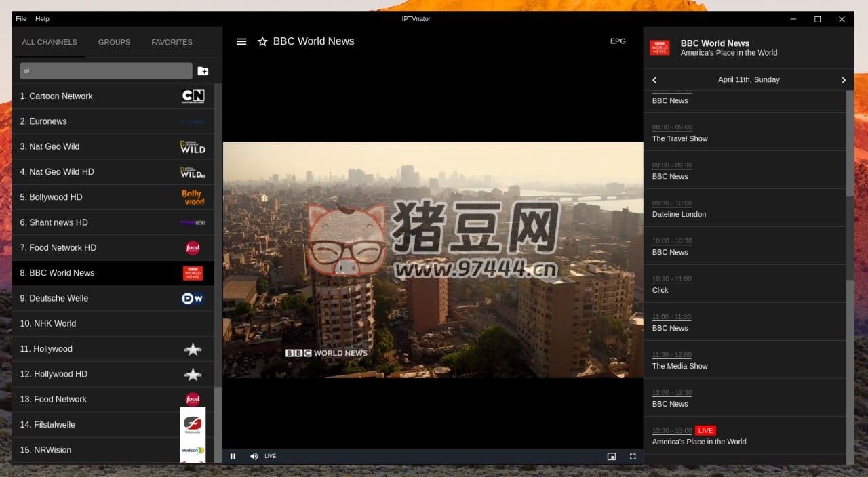The height and width of the screenshot is (477, 868).
Task: Enter fullscreen video mode
Action: click(x=633, y=456)
